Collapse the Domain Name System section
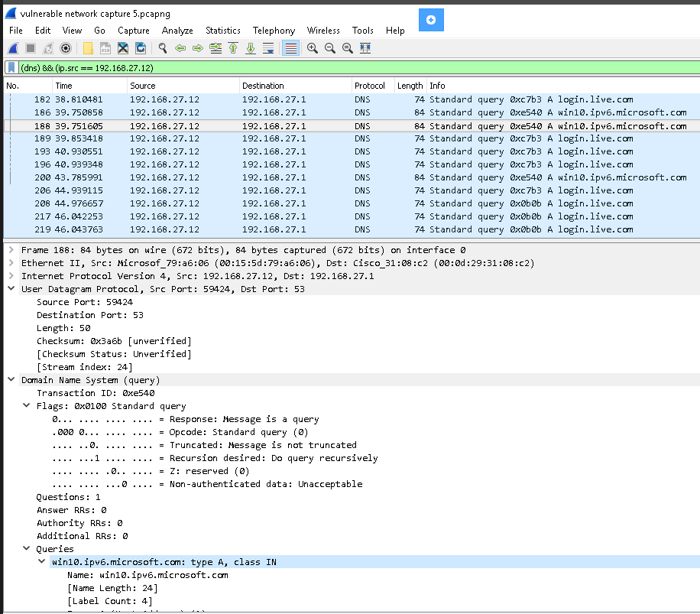 [x=11, y=380]
